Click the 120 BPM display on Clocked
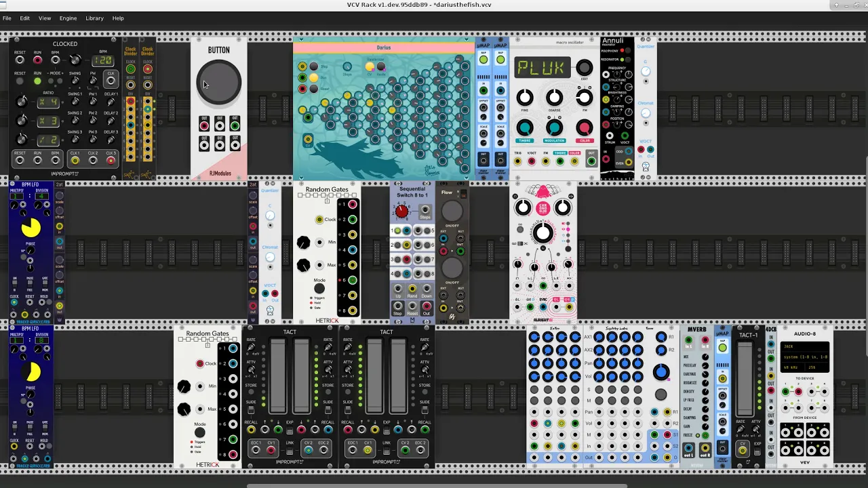Image resolution: width=868 pixels, height=488 pixels. pos(103,61)
